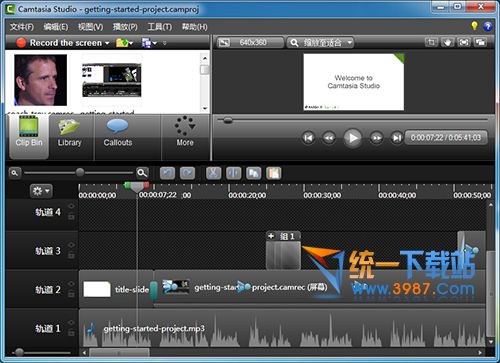500x363 pixels.
Task: Open the timeline gear settings dropdown
Action: pyautogui.click(x=41, y=191)
